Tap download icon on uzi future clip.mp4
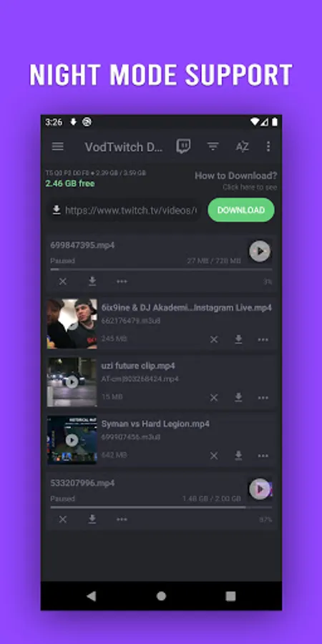322x644 pixels. (238, 397)
